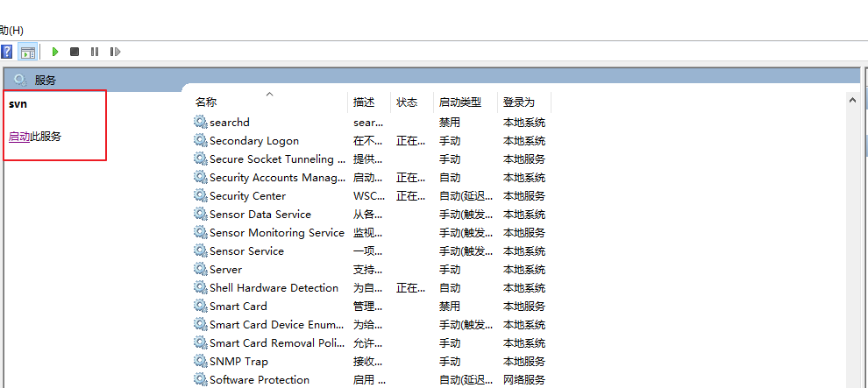The image size is (868, 388).
Task: Click the scrollbar up arrow in services list
Action: click(851, 101)
